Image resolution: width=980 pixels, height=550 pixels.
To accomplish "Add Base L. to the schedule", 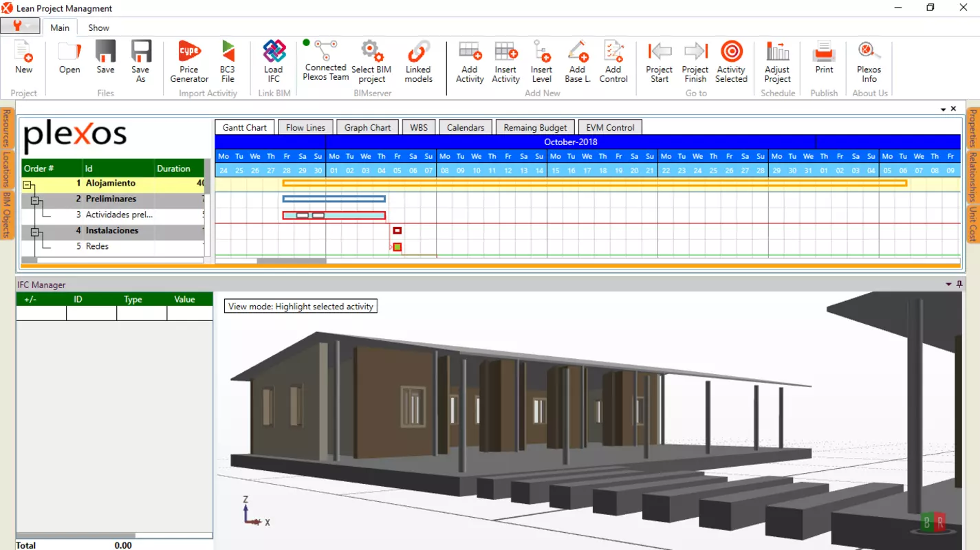I will coord(578,61).
